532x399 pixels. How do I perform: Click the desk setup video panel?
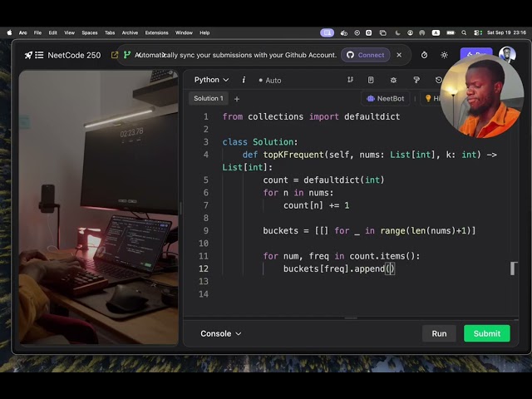point(99,207)
